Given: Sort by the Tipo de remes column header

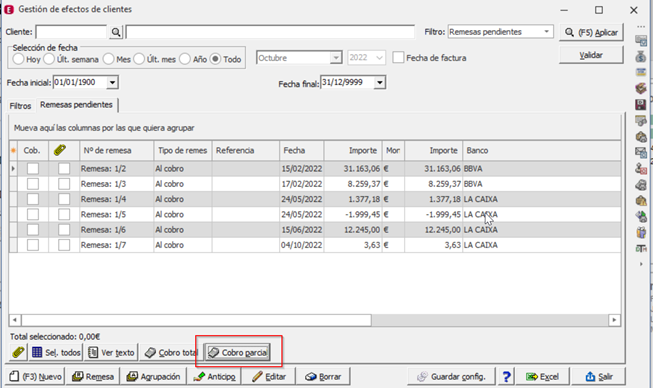Looking at the screenshot, I should click(182, 150).
